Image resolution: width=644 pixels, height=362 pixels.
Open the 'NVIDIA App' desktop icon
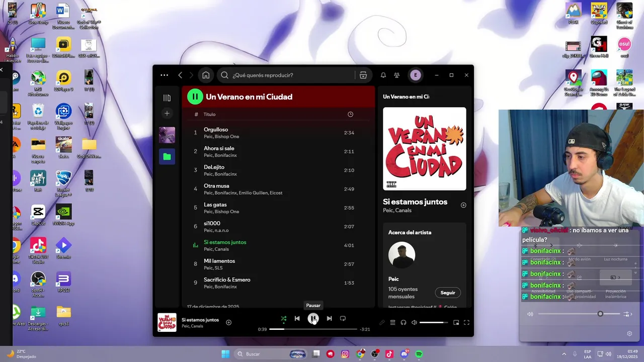pyautogui.click(x=63, y=215)
